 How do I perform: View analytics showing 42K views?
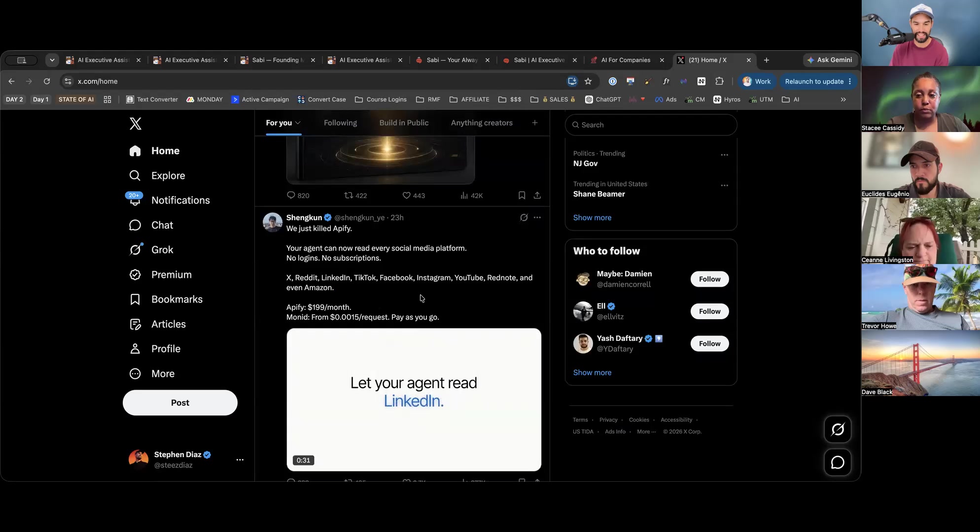coord(471,196)
